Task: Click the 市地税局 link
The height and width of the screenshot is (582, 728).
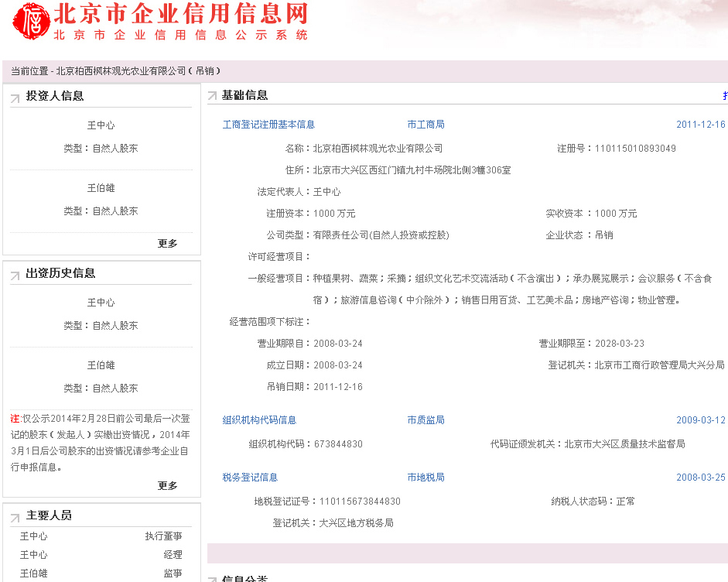Action: click(x=426, y=478)
